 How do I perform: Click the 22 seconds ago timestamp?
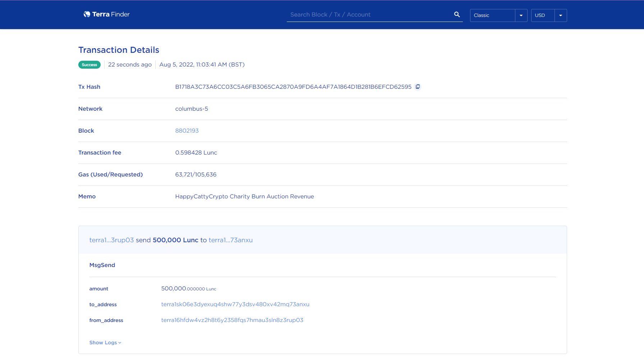(x=130, y=65)
